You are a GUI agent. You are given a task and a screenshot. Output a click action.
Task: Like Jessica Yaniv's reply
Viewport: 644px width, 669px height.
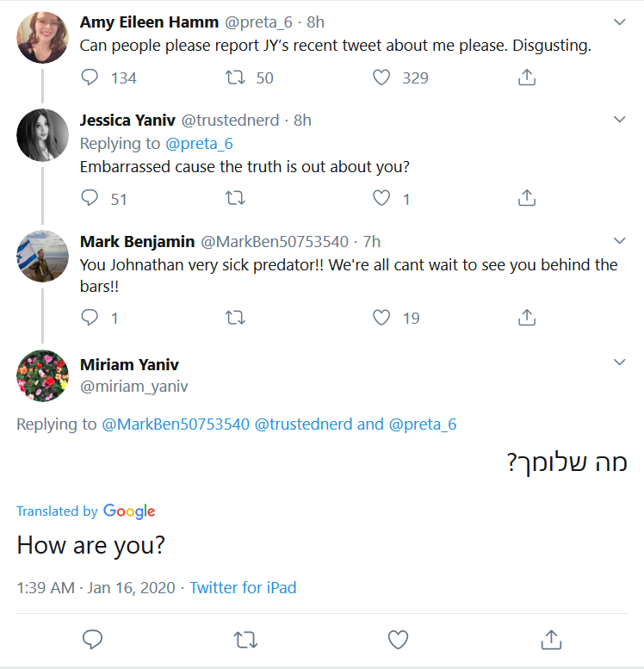[x=381, y=198]
